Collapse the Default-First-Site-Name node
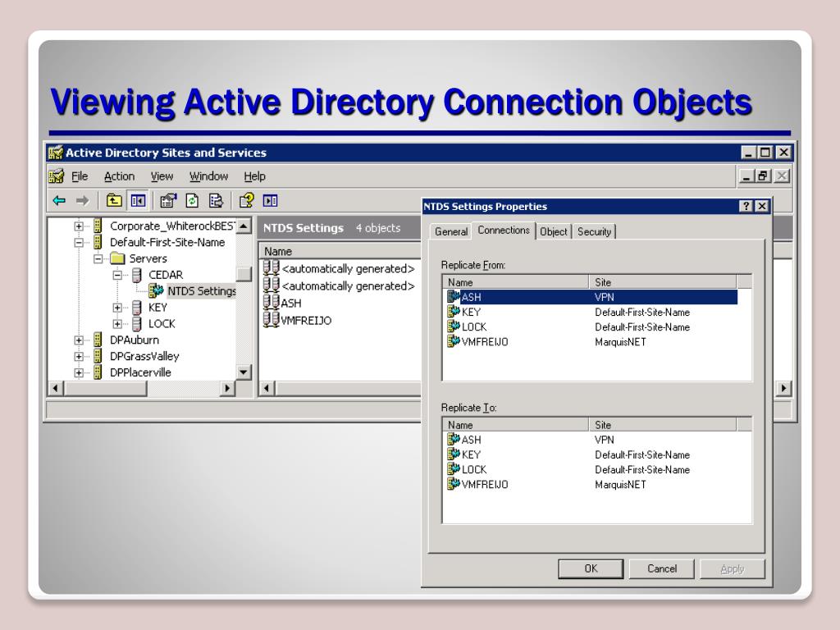Image resolution: width=840 pixels, height=630 pixels. pos(79,242)
